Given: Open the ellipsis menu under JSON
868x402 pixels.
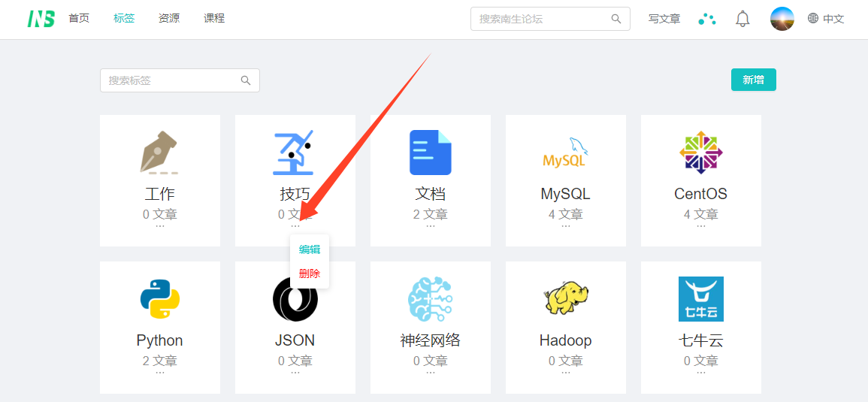Looking at the screenshot, I should point(295,372).
